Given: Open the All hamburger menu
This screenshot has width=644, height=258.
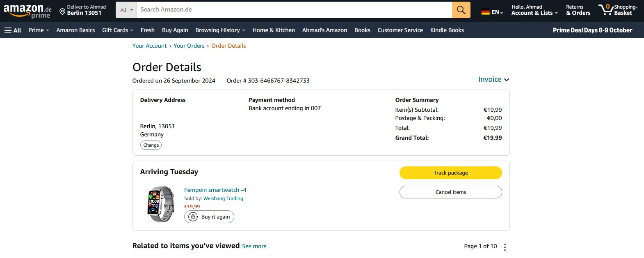Looking at the screenshot, I should 13,30.
